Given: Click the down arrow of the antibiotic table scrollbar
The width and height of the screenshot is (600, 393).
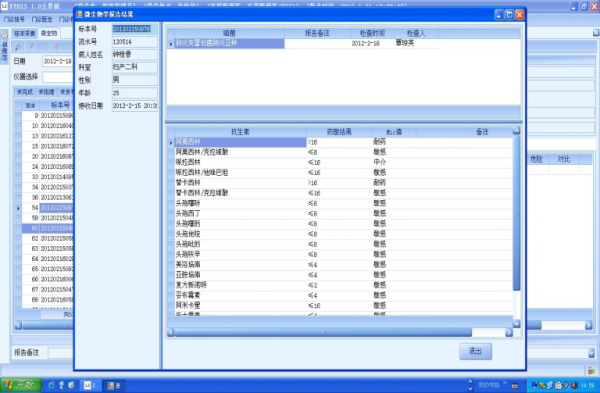Looking at the screenshot, I should click(x=516, y=324).
